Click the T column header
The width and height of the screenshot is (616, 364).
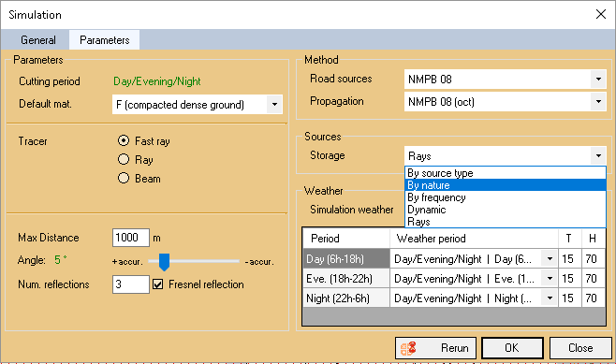569,239
